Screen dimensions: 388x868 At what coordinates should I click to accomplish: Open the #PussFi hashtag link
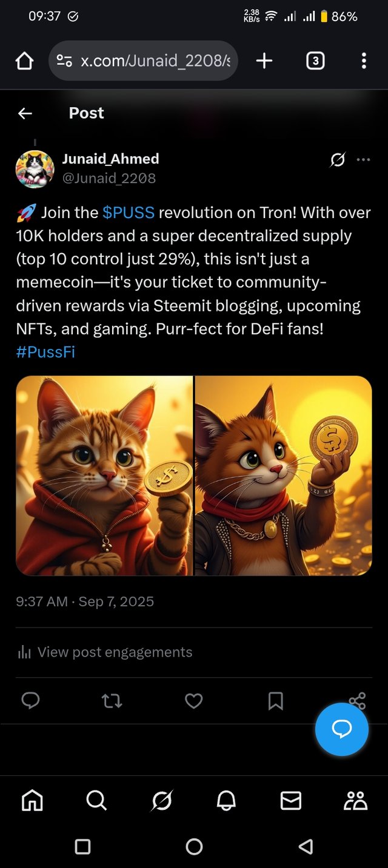(45, 352)
